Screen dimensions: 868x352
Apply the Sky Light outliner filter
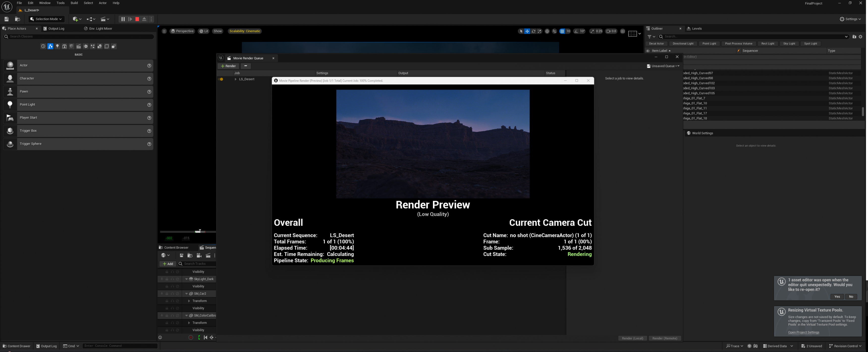point(789,44)
